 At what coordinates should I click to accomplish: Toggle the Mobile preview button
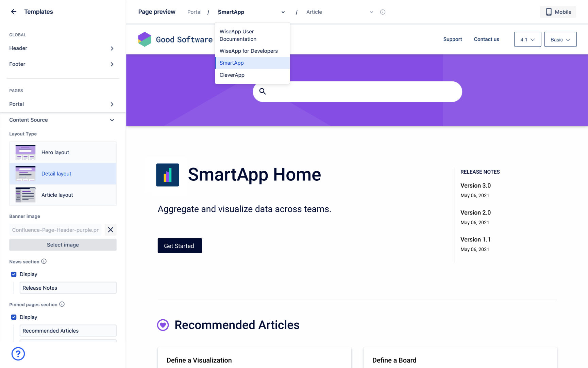click(x=558, y=12)
